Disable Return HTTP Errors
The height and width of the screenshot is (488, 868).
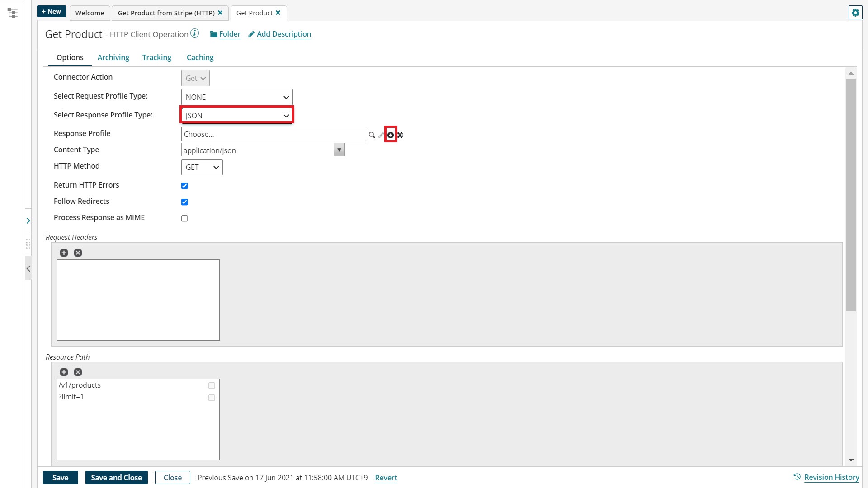[x=184, y=185]
